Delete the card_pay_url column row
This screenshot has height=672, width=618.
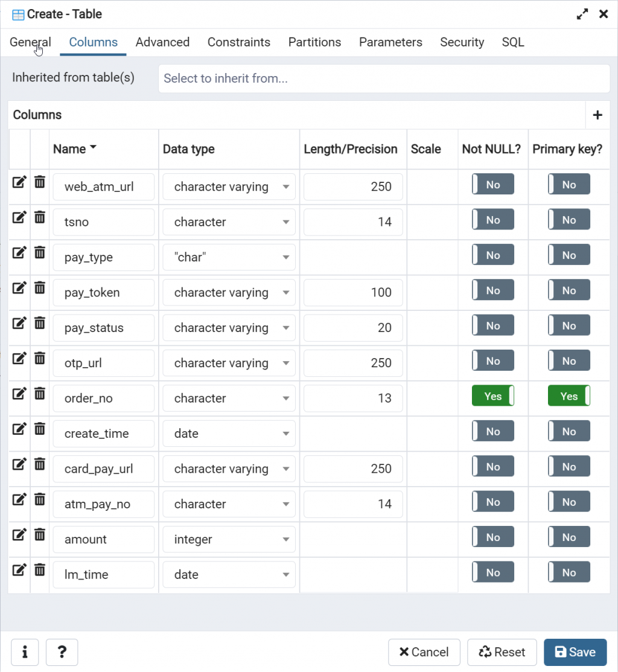[x=39, y=463]
